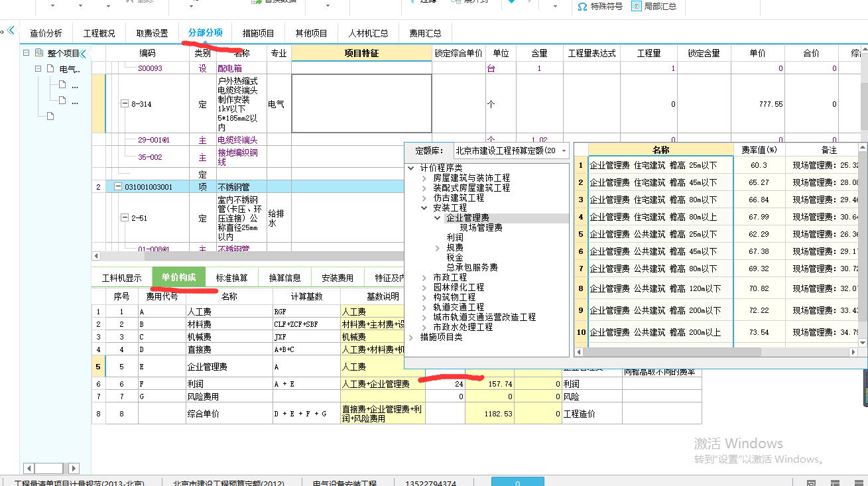Expand the 市政工程 tree node
The width and height of the screenshot is (868, 486).
coord(425,277)
